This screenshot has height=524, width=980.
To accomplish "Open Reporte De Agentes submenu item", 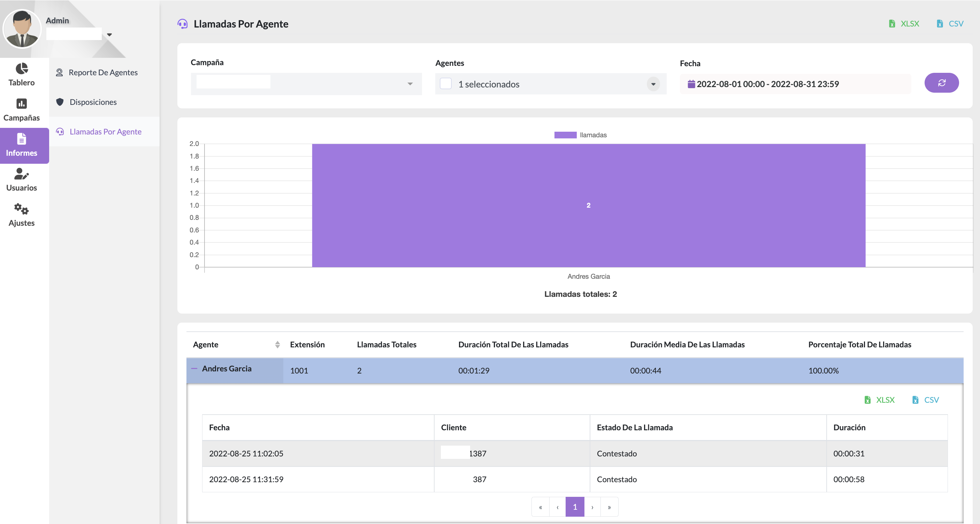I will pos(103,72).
